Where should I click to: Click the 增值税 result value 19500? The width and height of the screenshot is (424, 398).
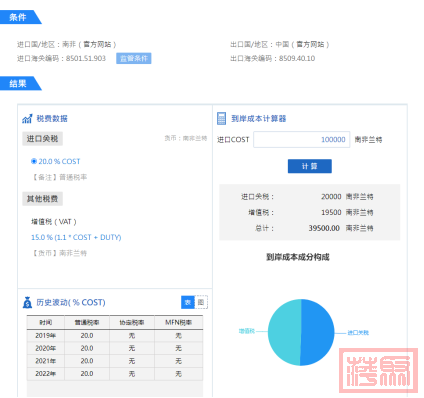331,212
